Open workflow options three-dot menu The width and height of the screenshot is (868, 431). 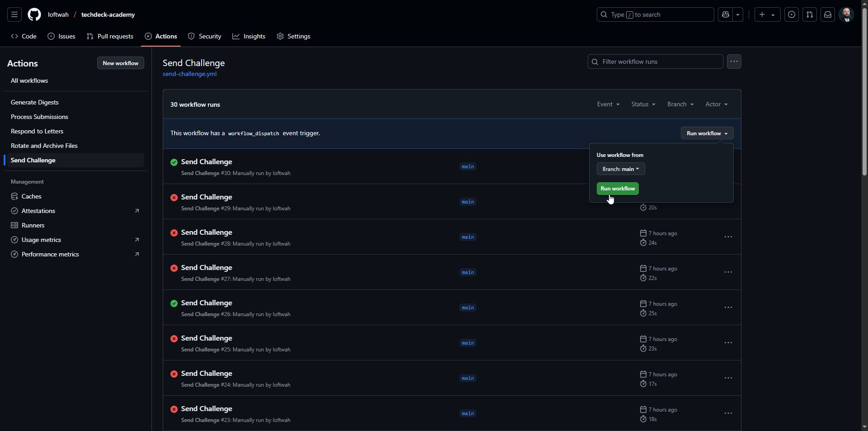[x=734, y=62]
